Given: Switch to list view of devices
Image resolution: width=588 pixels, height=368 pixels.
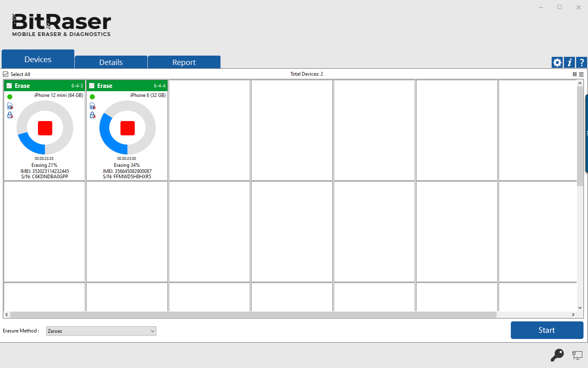Looking at the screenshot, I should click(x=581, y=74).
